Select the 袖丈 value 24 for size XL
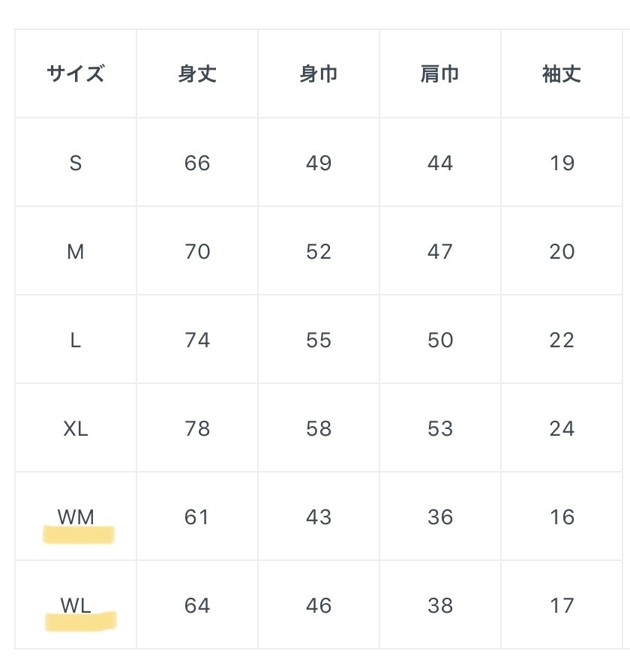Screen dimensions: 630x672 click(x=562, y=428)
